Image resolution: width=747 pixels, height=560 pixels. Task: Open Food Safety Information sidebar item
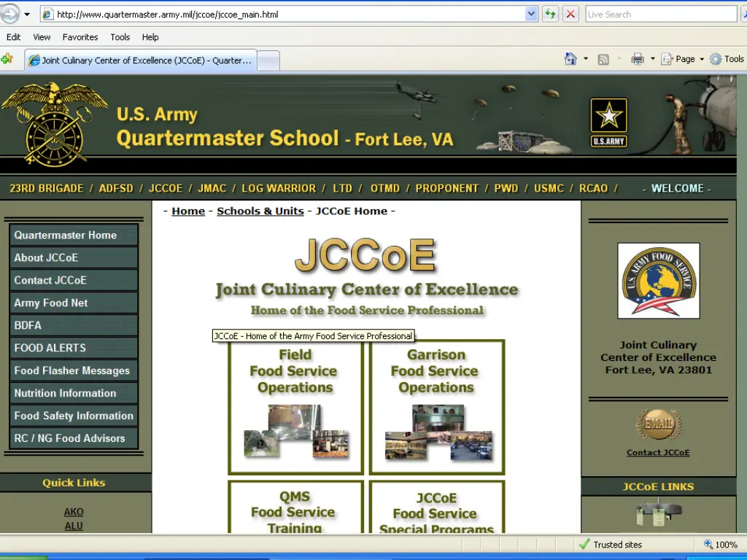coord(74,416)
